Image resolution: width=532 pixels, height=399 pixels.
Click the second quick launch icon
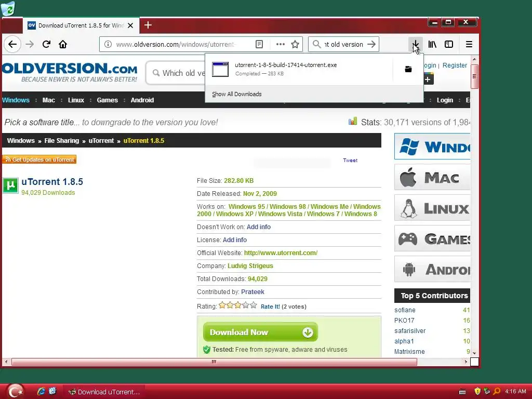tap(52, 391)
